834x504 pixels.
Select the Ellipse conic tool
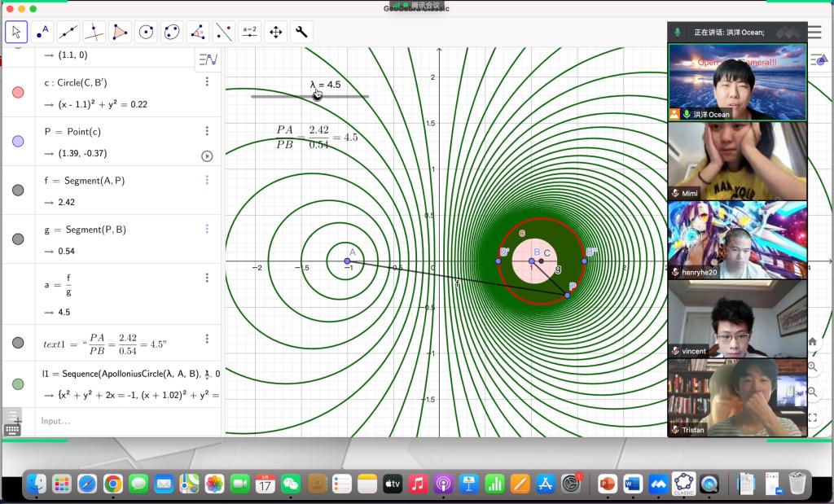click(x=172, y=33)
